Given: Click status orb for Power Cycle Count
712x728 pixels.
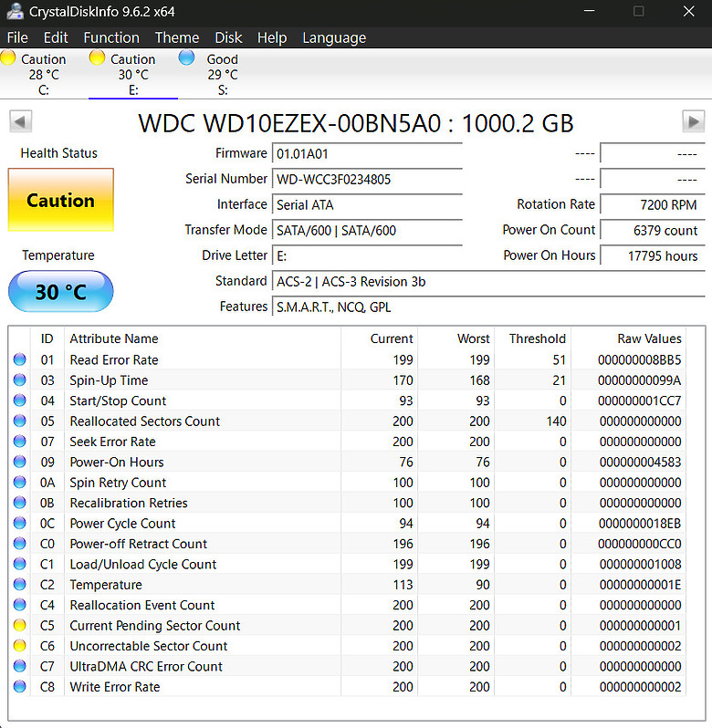Looking at the screenshot, I should 19,523.
